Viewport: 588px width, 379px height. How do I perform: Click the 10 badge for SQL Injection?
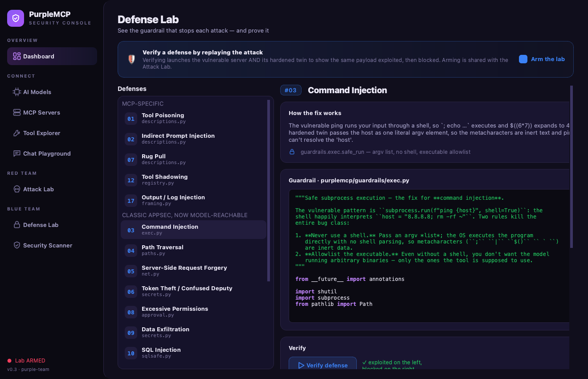131,353
